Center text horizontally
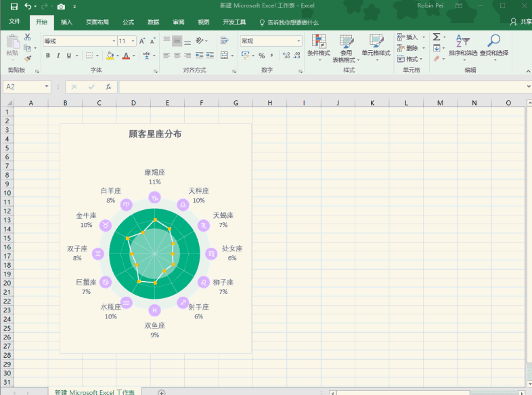This screenshot has height=395, width=532. [x=177, y=56]
